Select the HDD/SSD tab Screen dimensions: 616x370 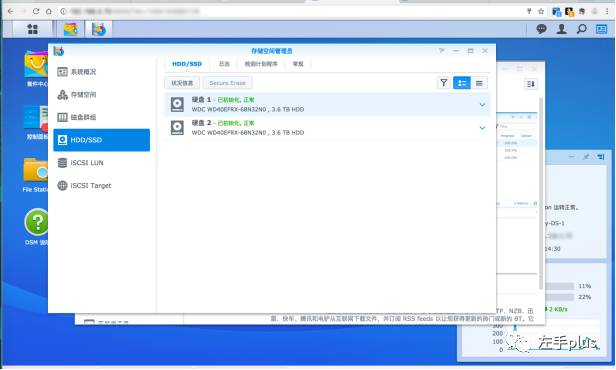click(187, 64)
